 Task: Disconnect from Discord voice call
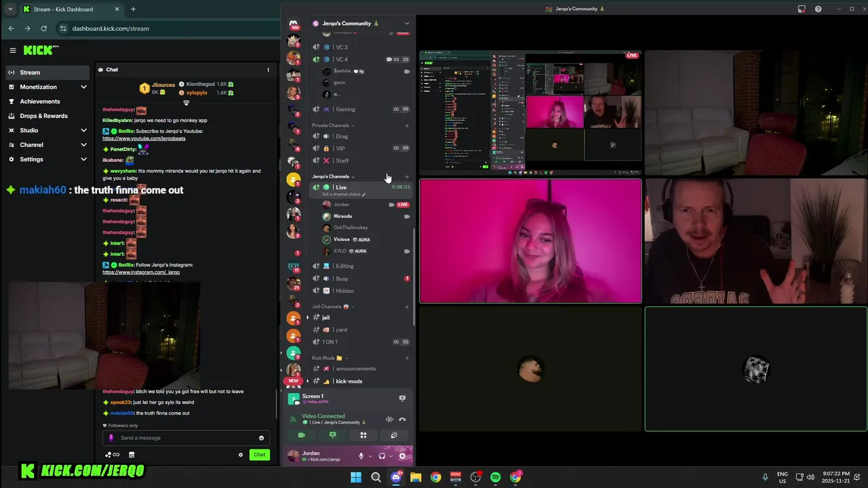pos(402,419)
